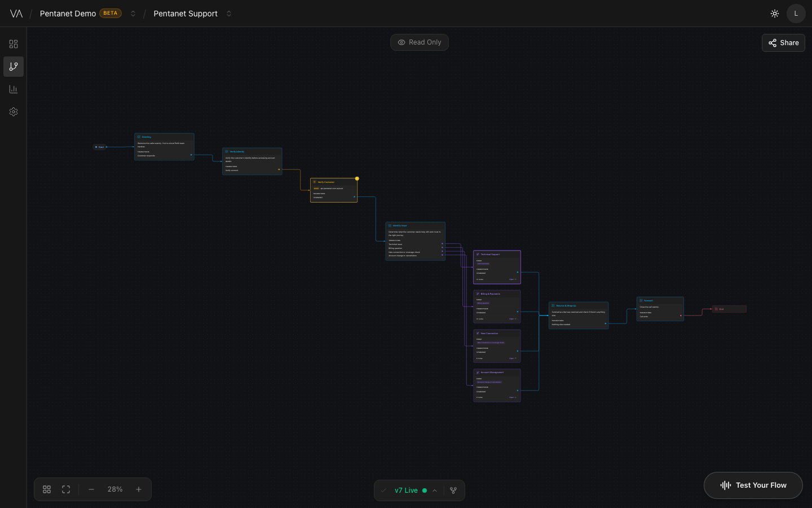Toggle the minimap icon in the bottom toolbar
The height and width of the screenshot is (508, 812).
tap(47, 489)
